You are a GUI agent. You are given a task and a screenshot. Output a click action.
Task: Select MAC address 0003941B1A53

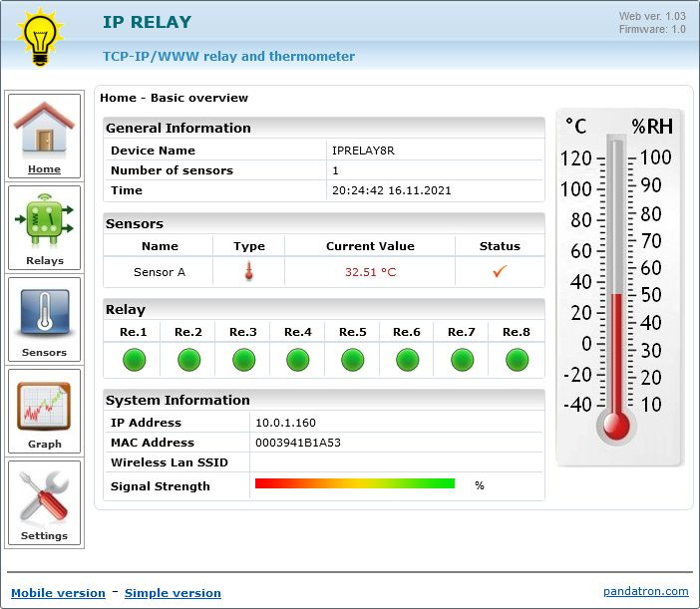pyautogui.click(x=298, y=443)
